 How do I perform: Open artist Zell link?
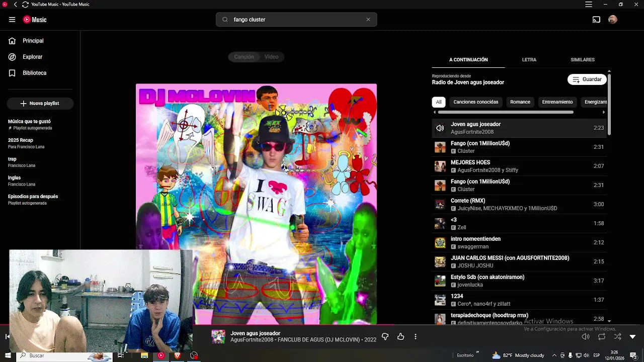pyautogui.click(x=462, y=228)
